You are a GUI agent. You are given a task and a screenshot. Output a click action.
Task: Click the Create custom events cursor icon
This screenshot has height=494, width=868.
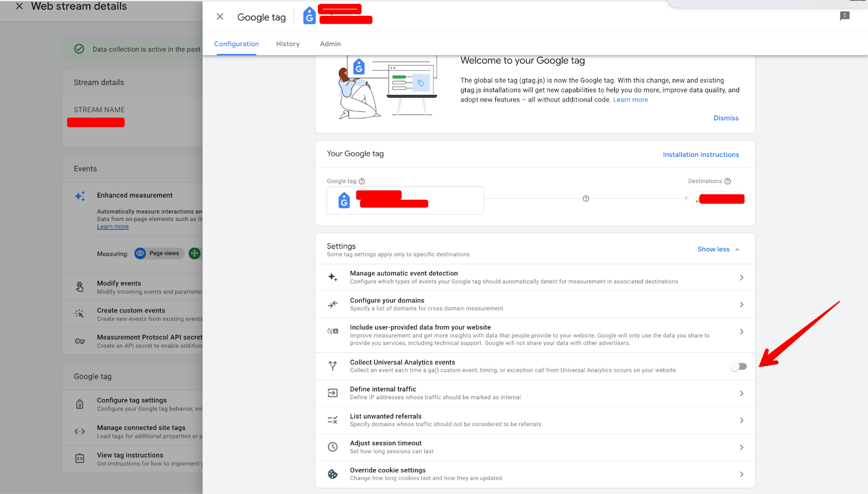(79, 314)
